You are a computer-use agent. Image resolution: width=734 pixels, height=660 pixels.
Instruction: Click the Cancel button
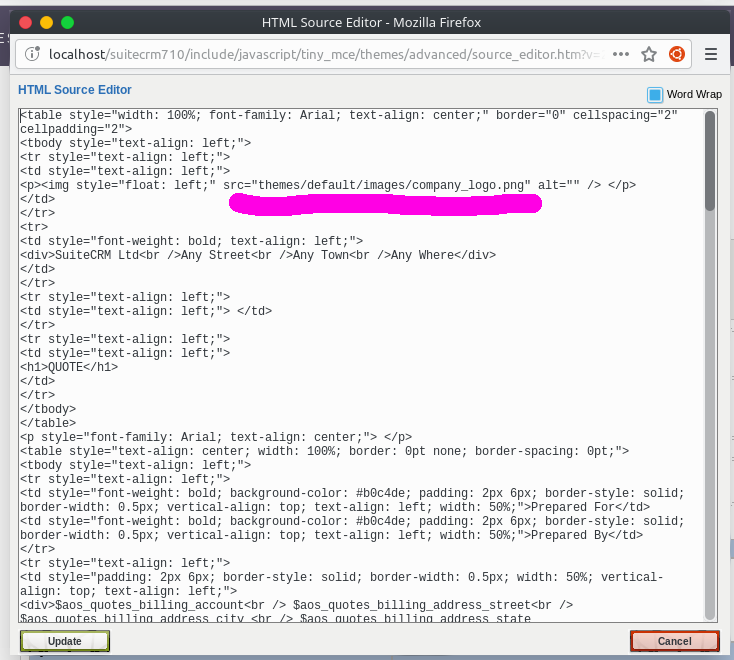pos(675,641)
